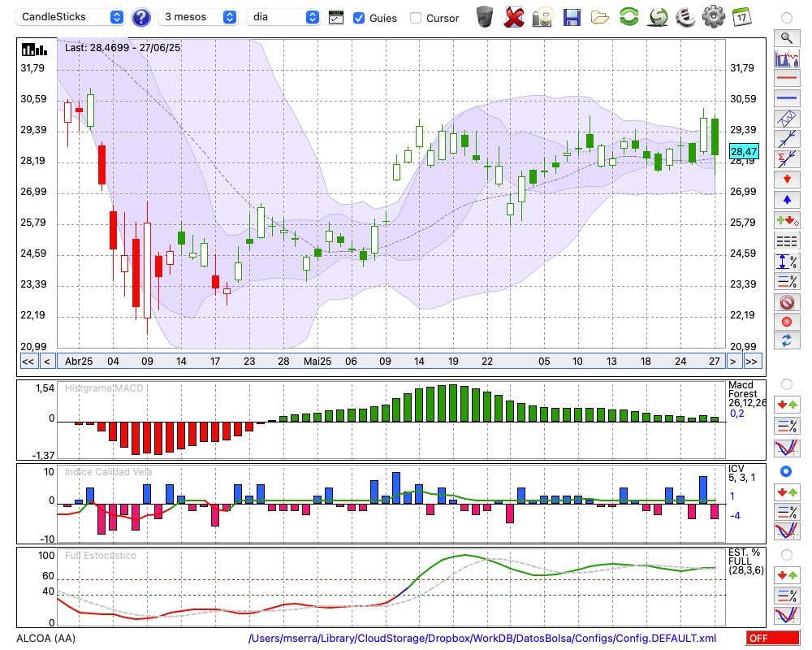
Task: Click the Macd Forest 26,12,26 label
Action: pos(746,394)
